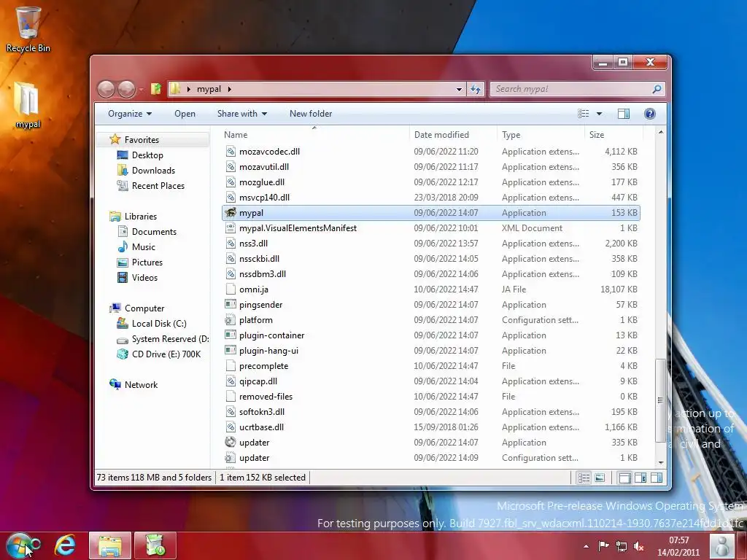Image resolution: width=747 pixels, height=560 pixels.
Task: Open CD Drive (E:) 700K
Action: [x=166, y=354]
